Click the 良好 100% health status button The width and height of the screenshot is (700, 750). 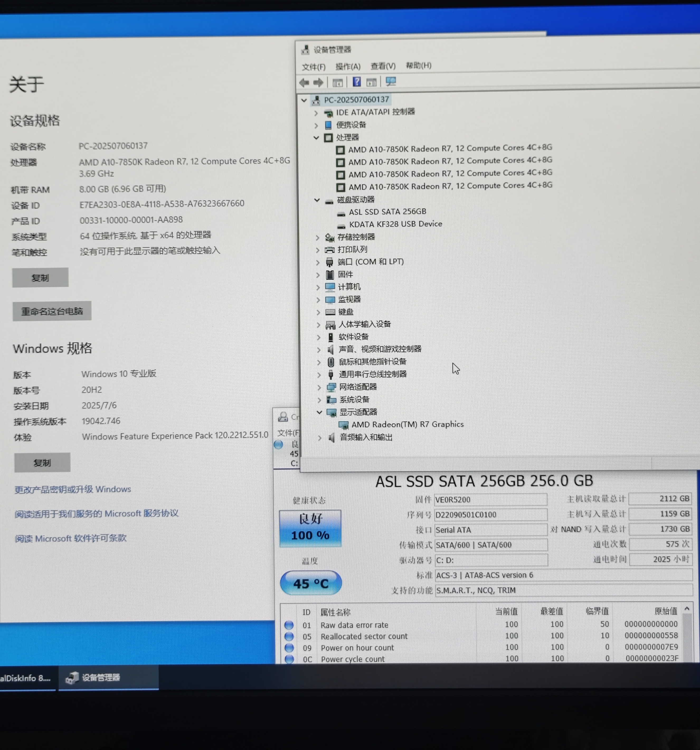pyautogui.click(x=310, y=528)
